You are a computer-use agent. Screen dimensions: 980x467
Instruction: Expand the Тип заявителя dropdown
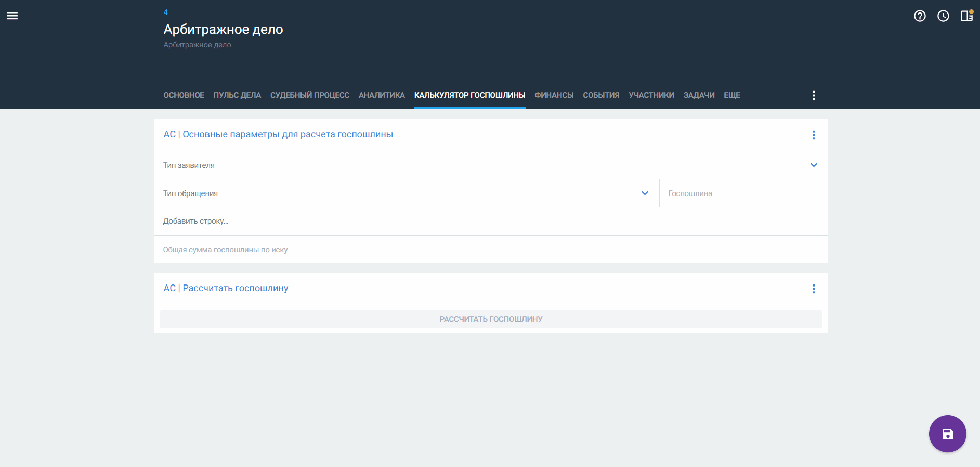pos(814,165)
